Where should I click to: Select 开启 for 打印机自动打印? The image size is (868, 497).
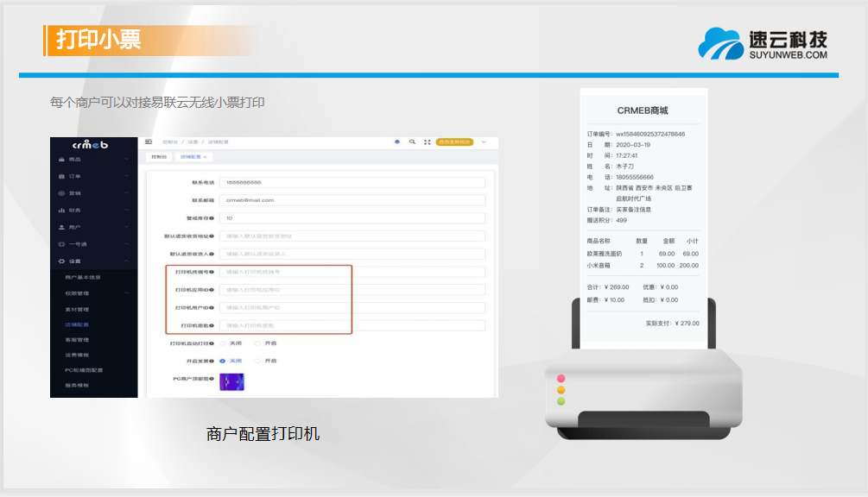click(x=259, y=343)
